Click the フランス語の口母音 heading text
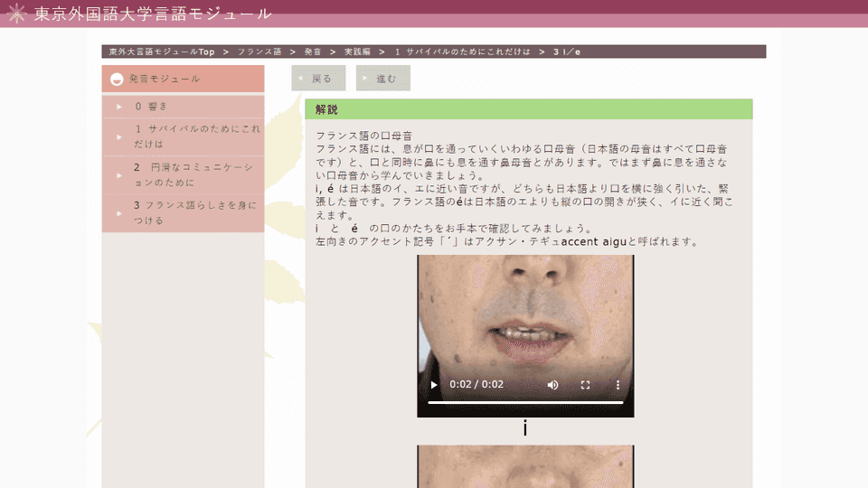This screenshot has height=488, width=868. click(363, 136)
